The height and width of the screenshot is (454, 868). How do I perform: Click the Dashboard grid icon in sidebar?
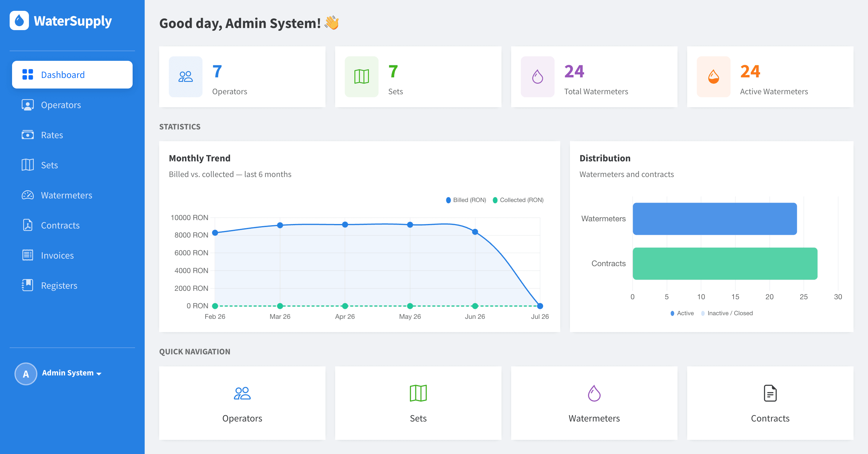pos(28,74)
